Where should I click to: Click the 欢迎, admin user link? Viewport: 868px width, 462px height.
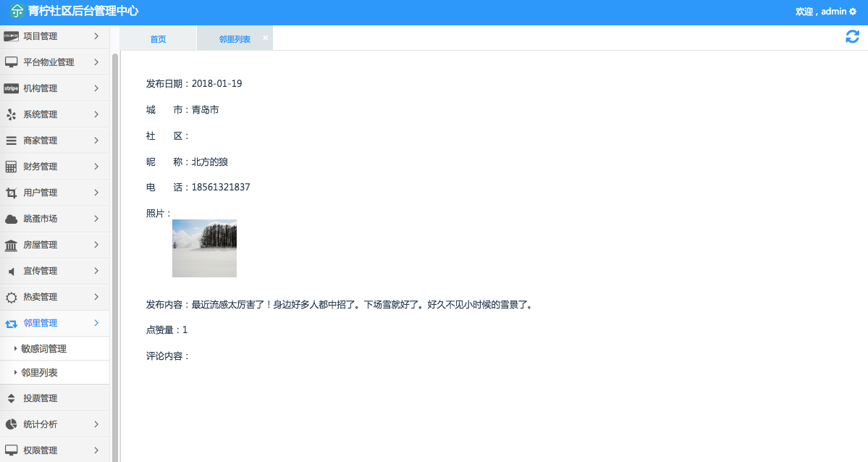821,11
